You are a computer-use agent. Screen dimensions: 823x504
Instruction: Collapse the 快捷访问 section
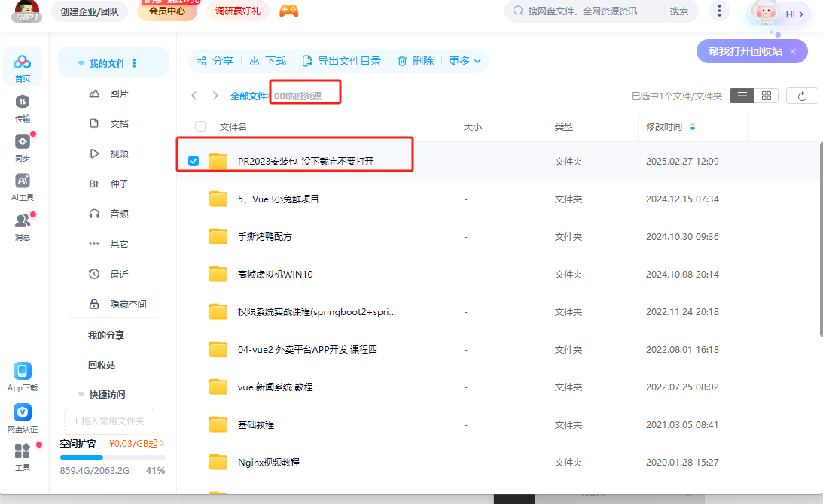[81, 394]
